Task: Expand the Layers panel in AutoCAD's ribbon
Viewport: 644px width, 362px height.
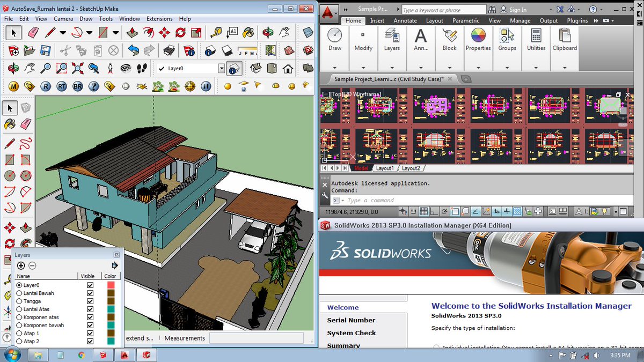Action: pyautogui.click(x=392, y=68)
